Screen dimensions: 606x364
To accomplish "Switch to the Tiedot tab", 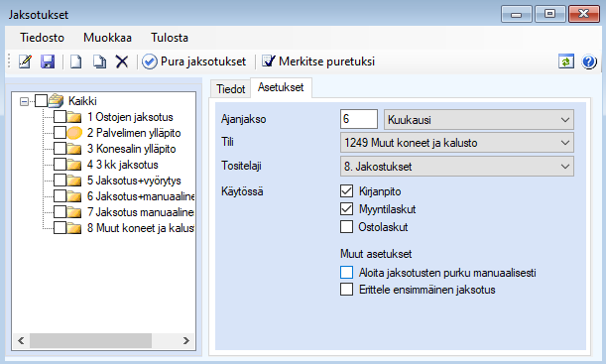I will (x=231, y=89).
